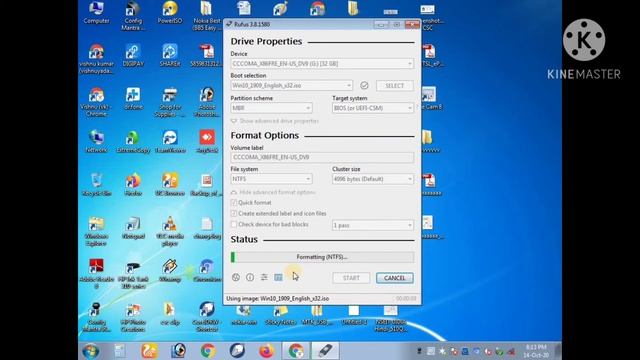Show the Rufus log icon
The width and height of the screenshot is (640, 360).
click(278, 278)
